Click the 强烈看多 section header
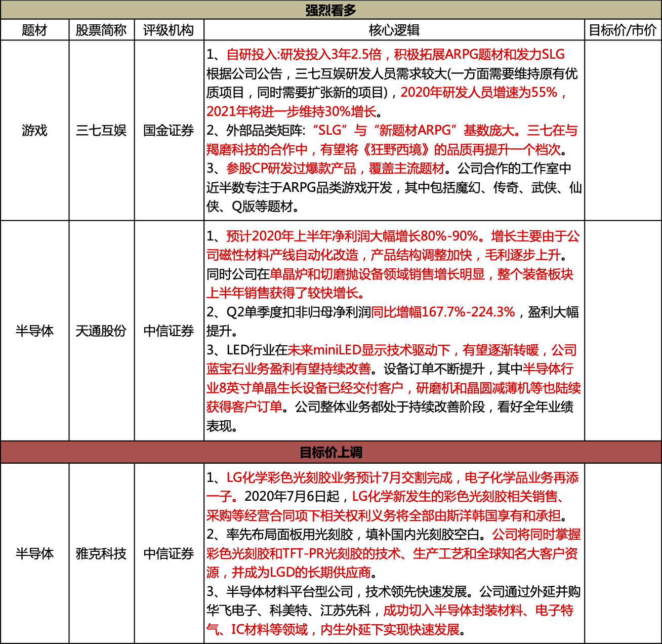The width and height of the screenshot is (662, 644). pos(331,10)
